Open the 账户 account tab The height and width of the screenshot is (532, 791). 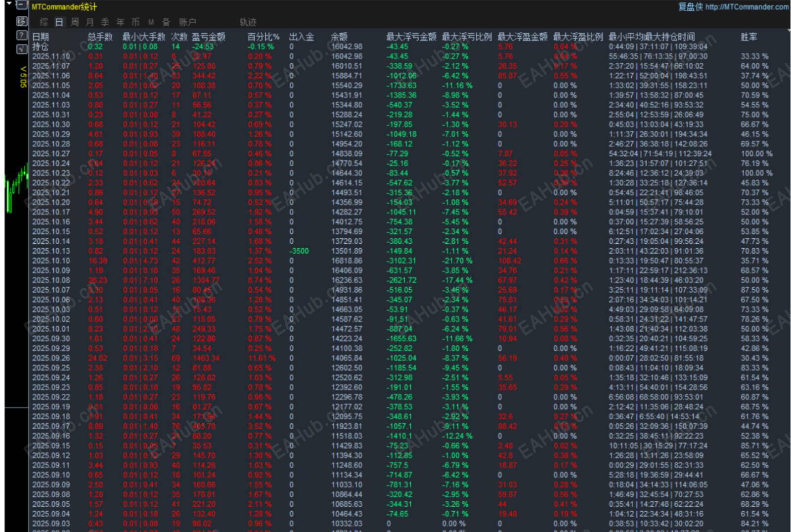[187, 22]
